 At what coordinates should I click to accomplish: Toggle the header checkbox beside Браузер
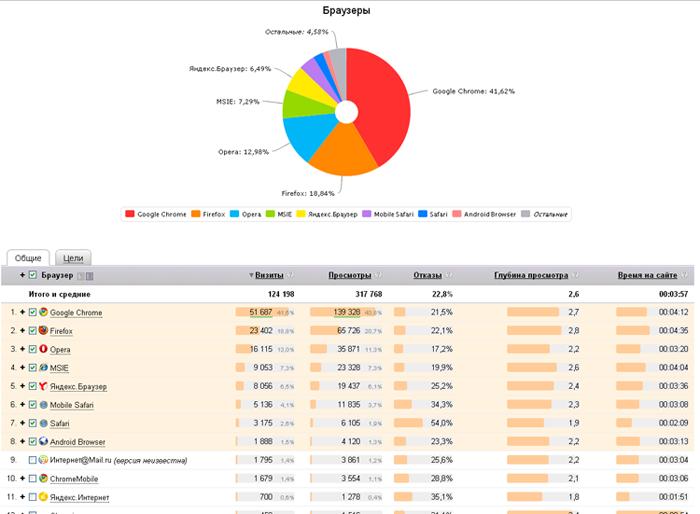coord(33,275)
